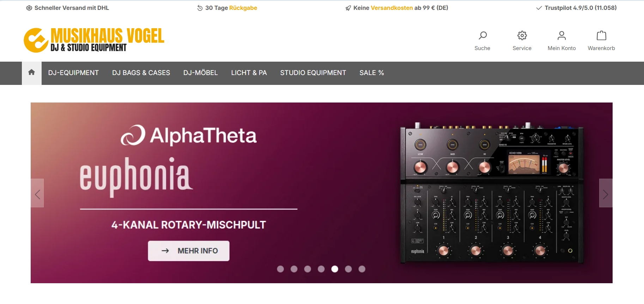This screenshot has height=304, width=644.
Task: Open the SALE % menu item
Action: [372, 73]
